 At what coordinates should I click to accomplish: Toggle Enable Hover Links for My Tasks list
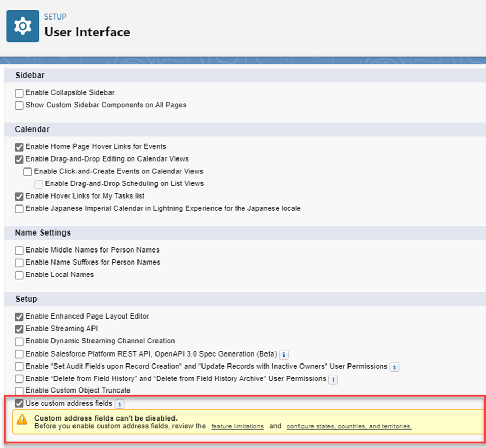pyautogui.click(x=20, y=197)
